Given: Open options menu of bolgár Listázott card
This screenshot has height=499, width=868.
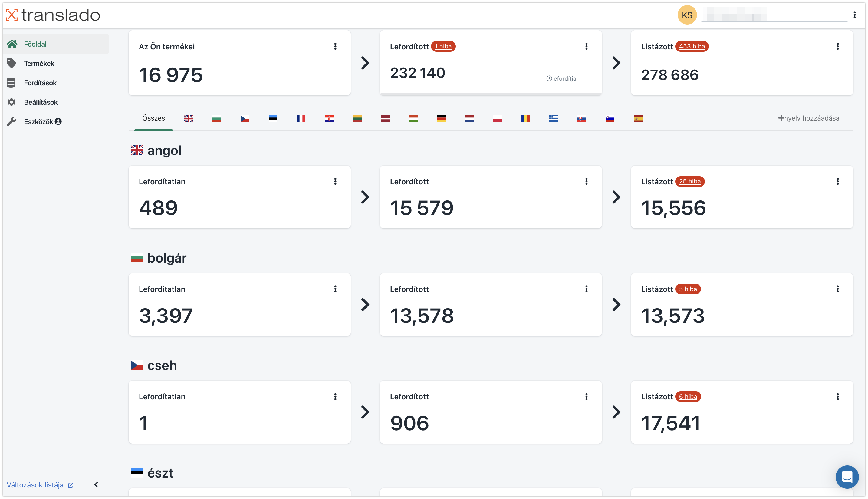Looking at the screenshot, I should click(x=837, y=289).
